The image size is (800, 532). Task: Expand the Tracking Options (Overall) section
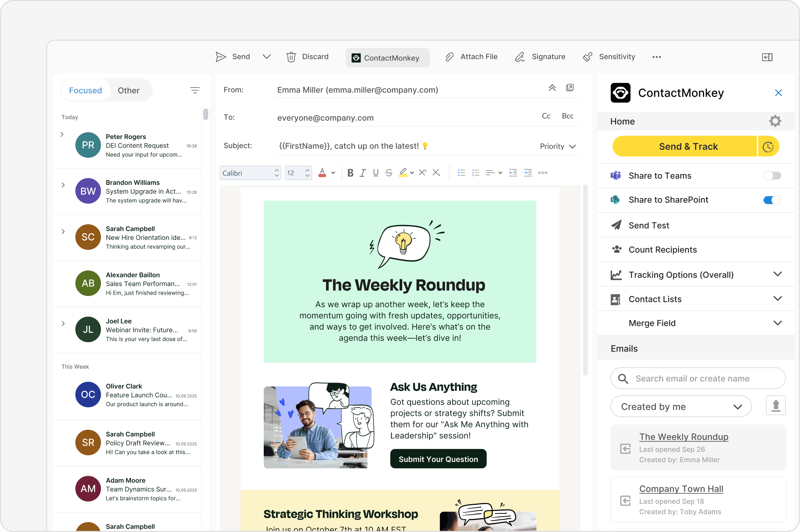click(x=777, y=274)
